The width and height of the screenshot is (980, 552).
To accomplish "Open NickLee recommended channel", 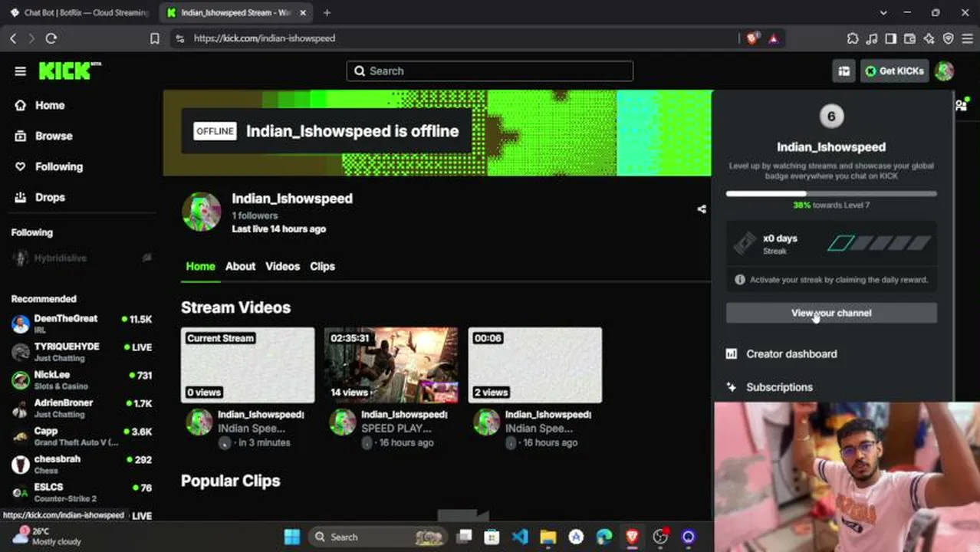I will [x=81, y=379].
